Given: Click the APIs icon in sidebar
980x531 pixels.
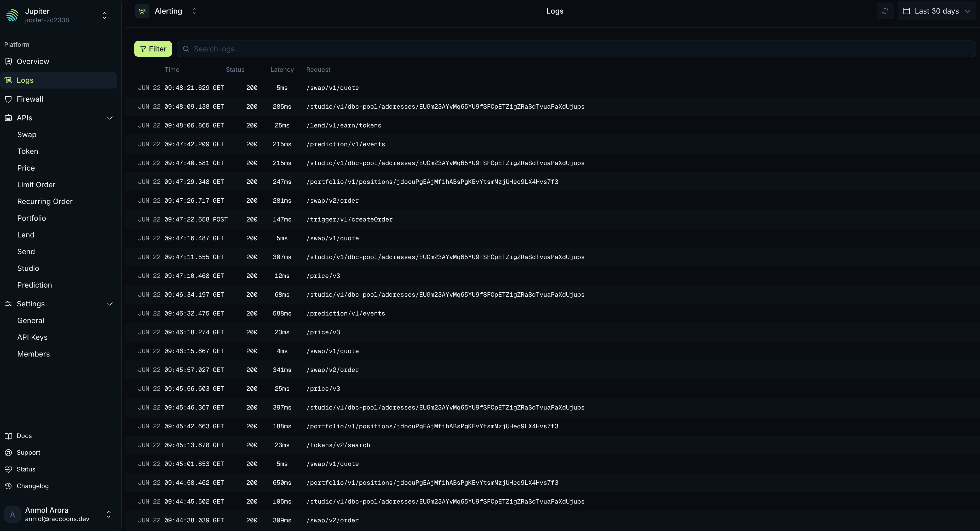Looking at the screenshot, I should point(8,118).
